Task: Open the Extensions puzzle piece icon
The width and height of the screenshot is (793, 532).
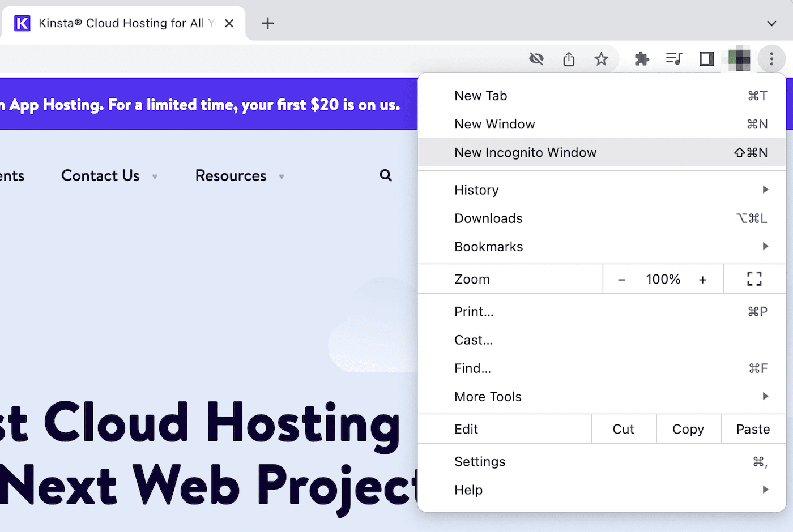Action: click(642, 58)
